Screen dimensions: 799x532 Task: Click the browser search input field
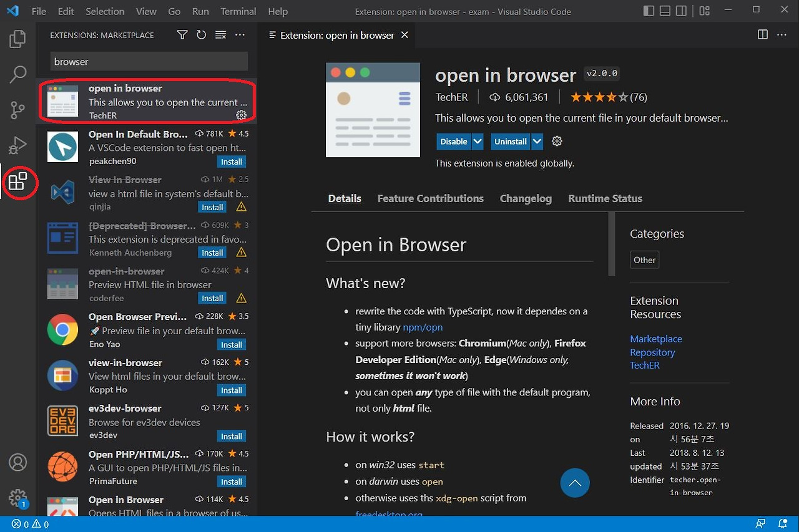coord(148,60)
